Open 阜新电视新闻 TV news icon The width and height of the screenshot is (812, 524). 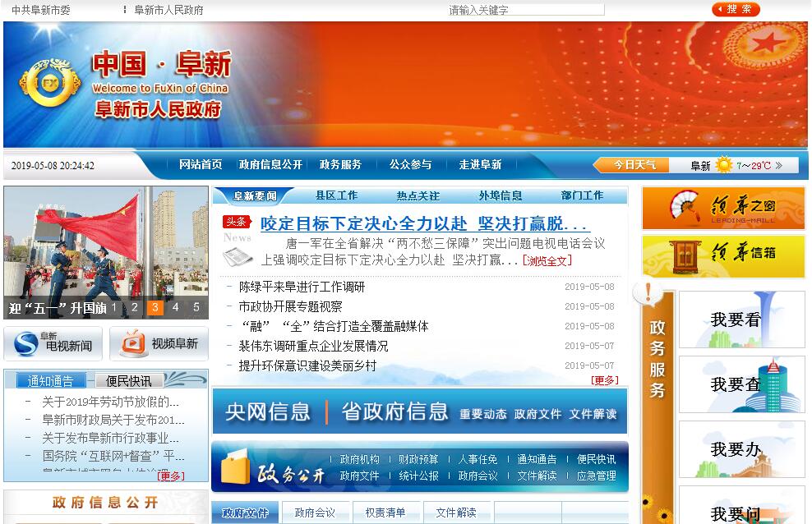click(x=53, y=344)
